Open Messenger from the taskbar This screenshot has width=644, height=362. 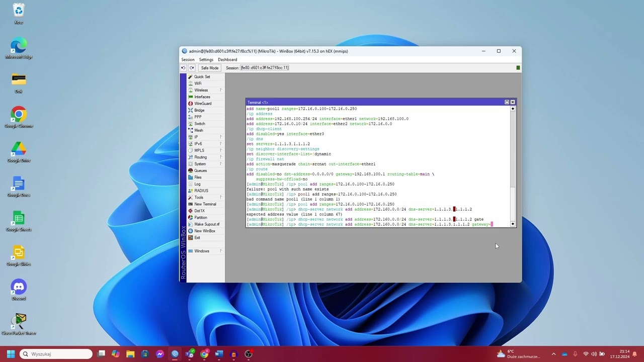point(160,354)
